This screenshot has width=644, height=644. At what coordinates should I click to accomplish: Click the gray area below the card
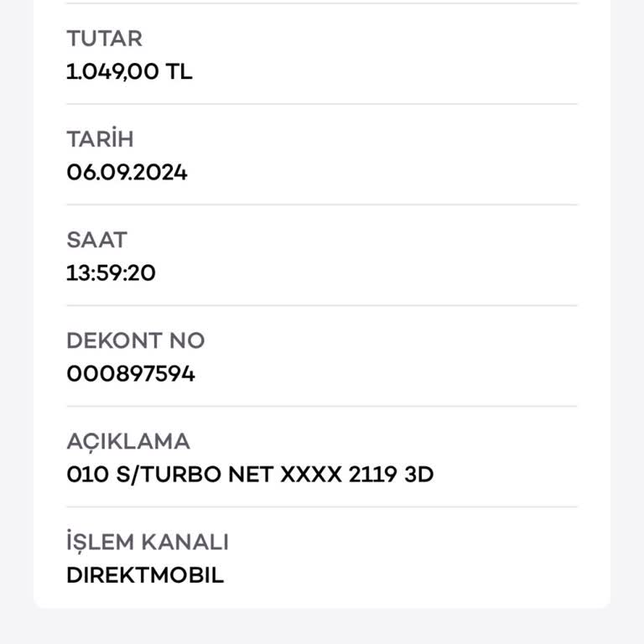pyautogui.click(x=322, y=627)
